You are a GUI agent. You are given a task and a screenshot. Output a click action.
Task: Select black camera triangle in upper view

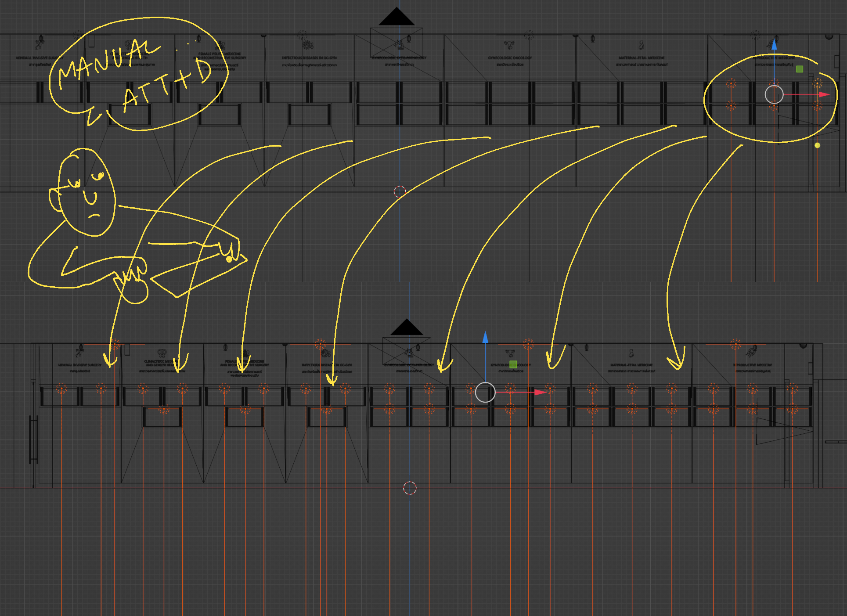[x=396, y=17]
